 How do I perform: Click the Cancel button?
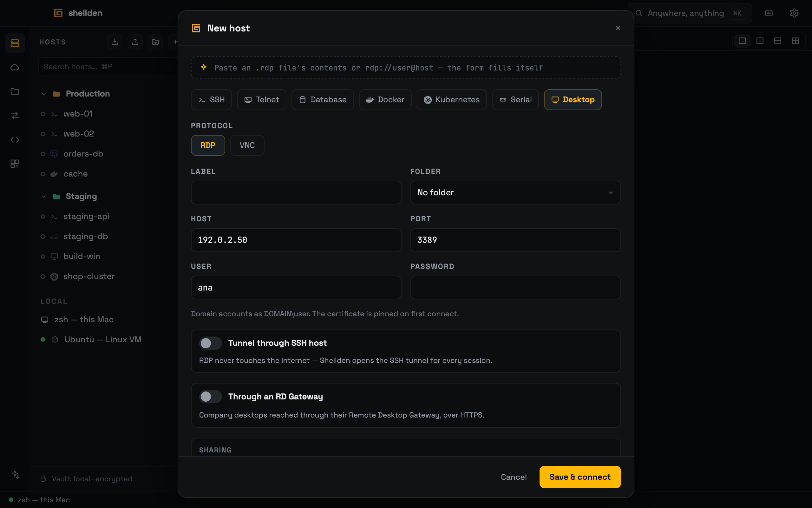(514, 477)
